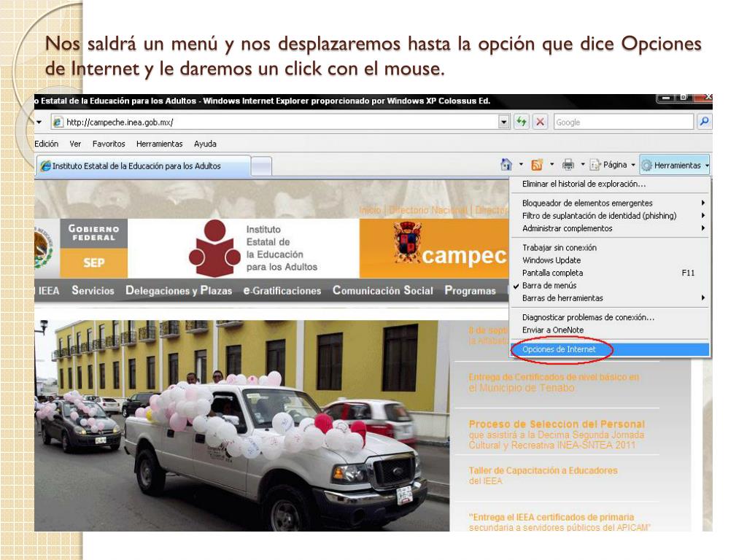Image resolution: width=747 pixels, height=560 pixels.
Task: Open the Favoritos menu
Action: (109, 144)
